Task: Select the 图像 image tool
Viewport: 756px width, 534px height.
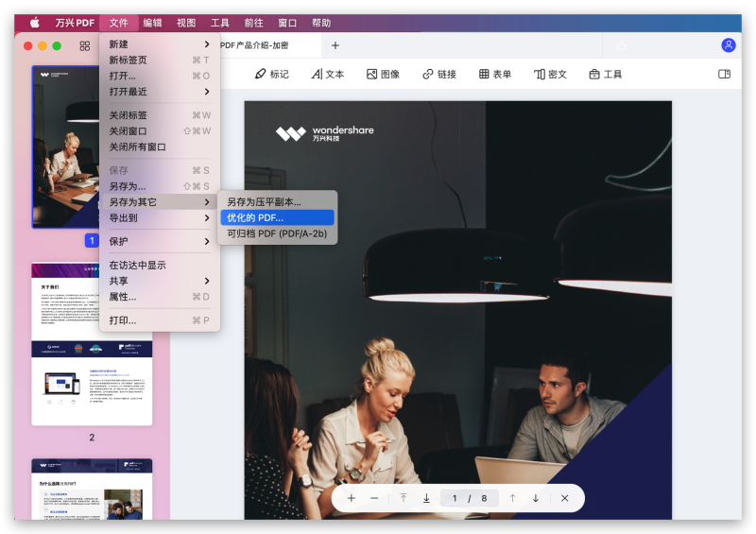Action: [x=384, y=74]
